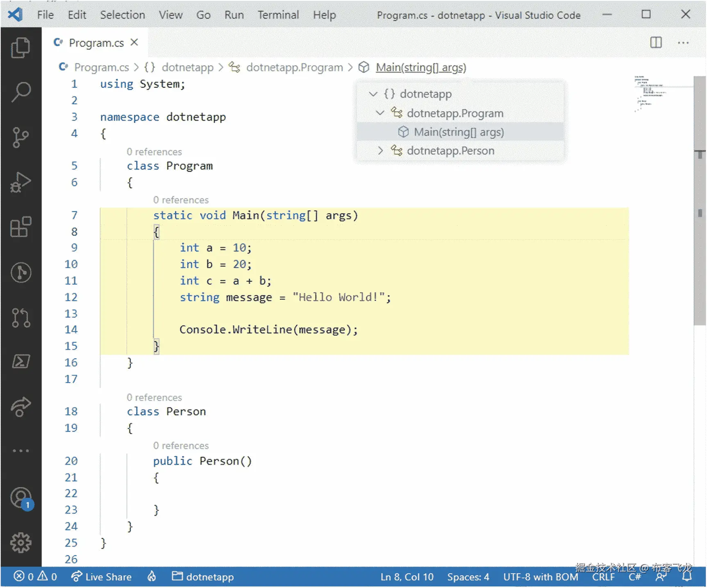Open the Explorer view in the activity bar
The width and height of the screenshot is (707, 588).
(x=20, y=47)
